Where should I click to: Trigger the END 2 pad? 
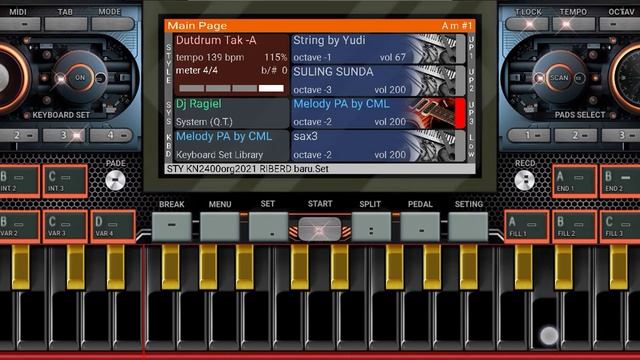(x=620, y=181)
